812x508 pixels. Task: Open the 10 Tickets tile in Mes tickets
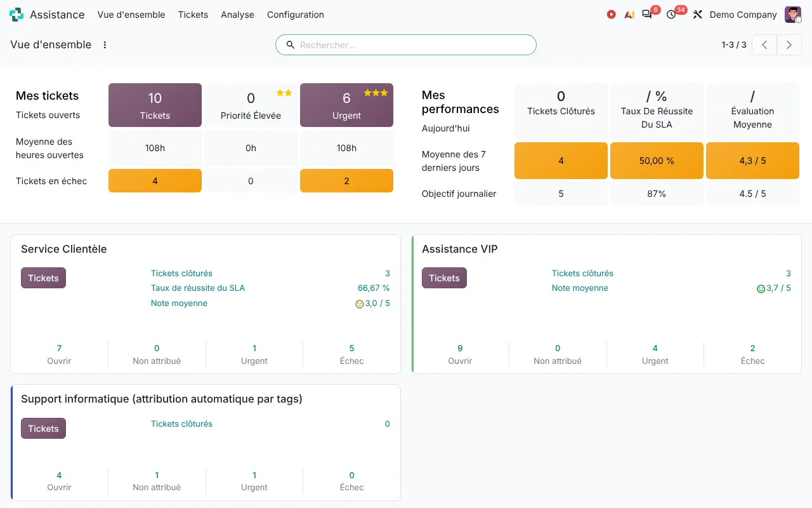pos(155,105)
